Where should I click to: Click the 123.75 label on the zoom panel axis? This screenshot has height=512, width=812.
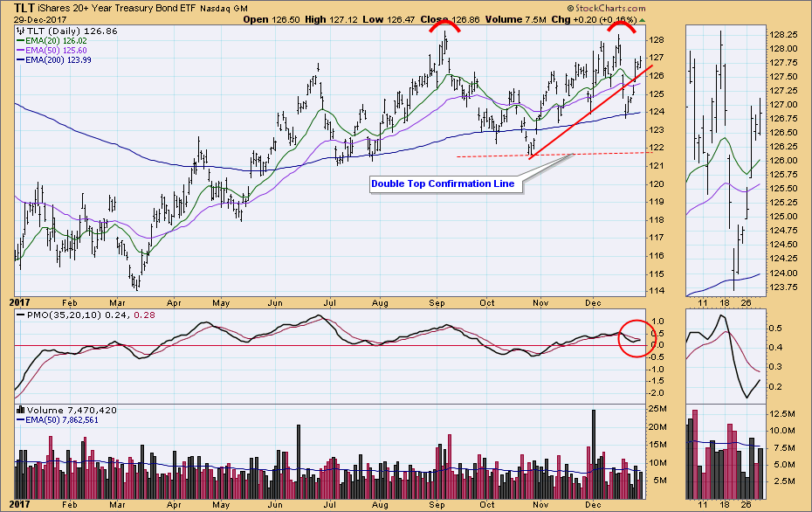coord(783,287)
